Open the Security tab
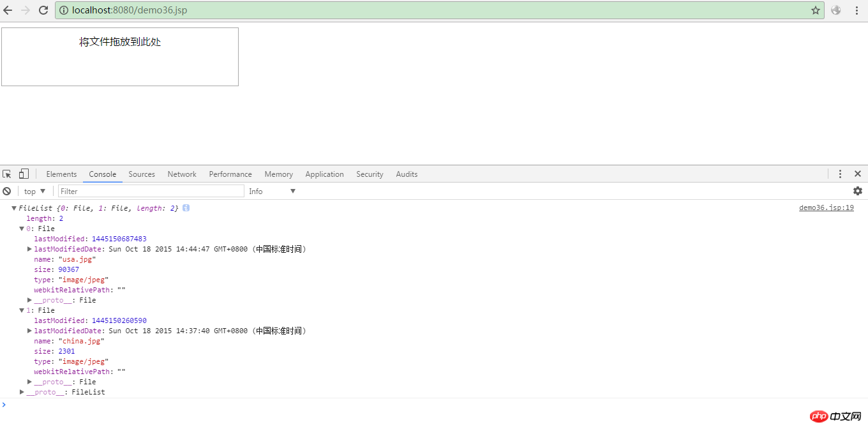This screenshot has width=868, height=429. click(370, 174)
